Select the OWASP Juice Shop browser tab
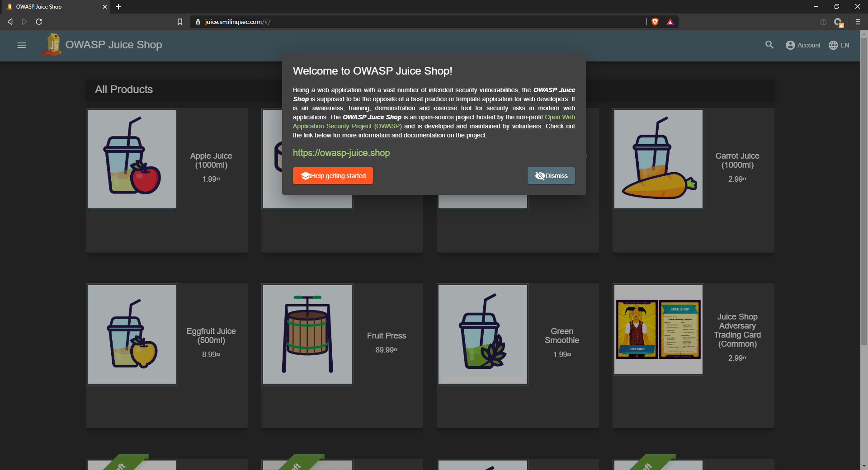The image size is (868, 470). [x=55, y=7]
